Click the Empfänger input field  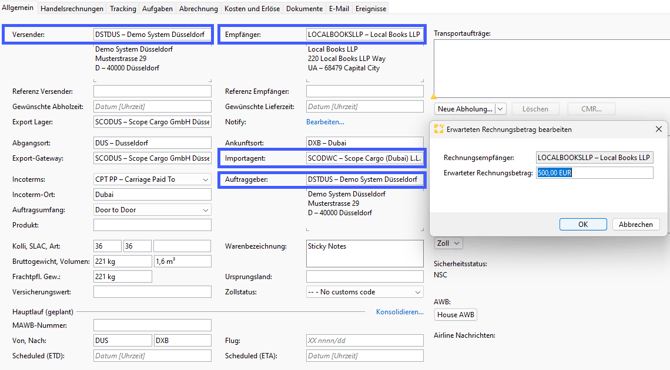click(364, 34)
